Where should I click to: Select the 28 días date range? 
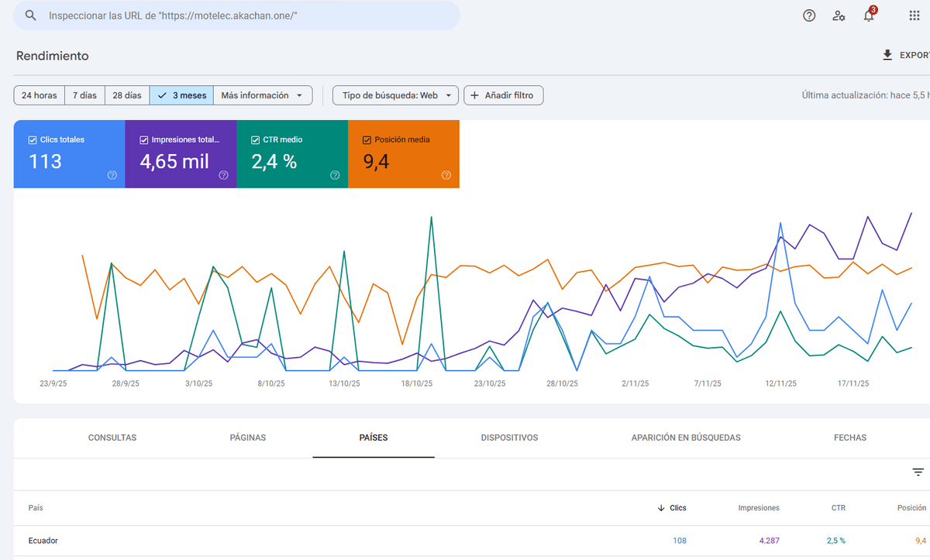pyautogui.click(x=127, y=95)
